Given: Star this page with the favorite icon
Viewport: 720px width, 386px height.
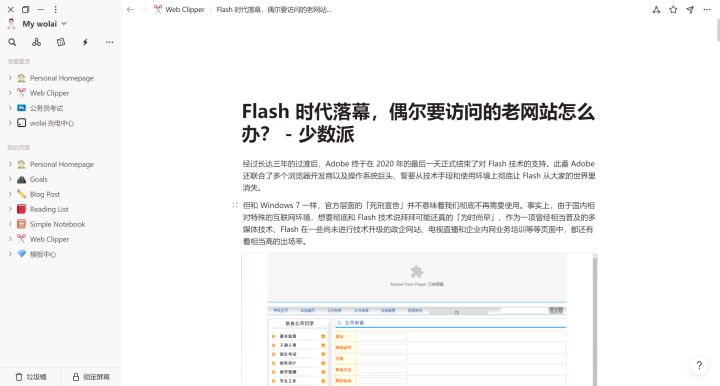Looking at the screenshot, I should (x=673, y=10).
